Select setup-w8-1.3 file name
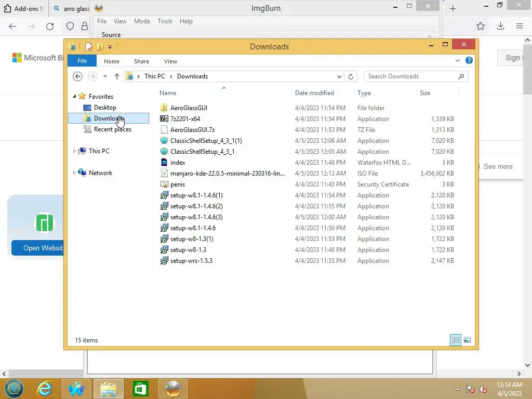 point(188,250)
